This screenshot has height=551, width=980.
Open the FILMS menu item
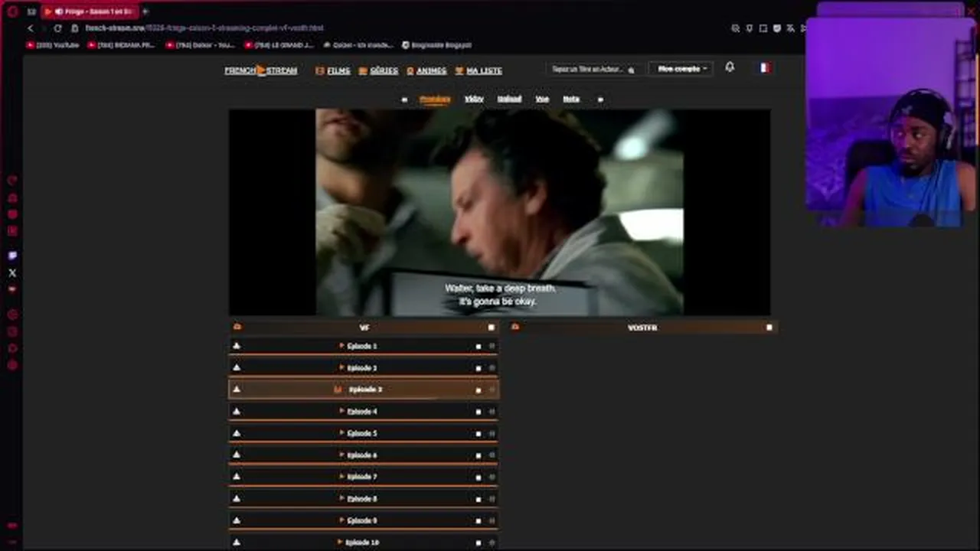click(333, 70)
